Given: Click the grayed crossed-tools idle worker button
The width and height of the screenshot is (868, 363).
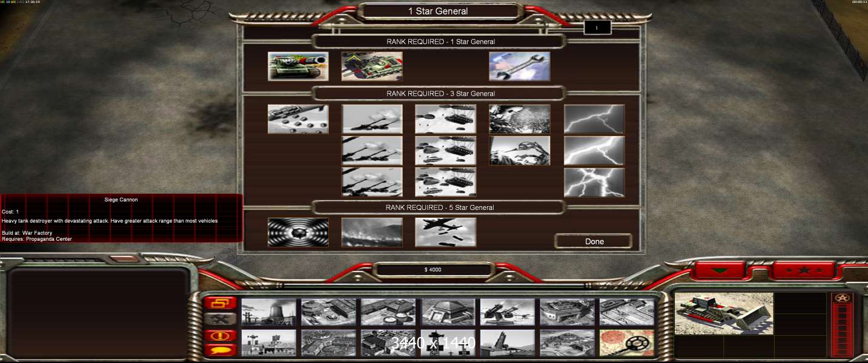Looking at the screenshot, I should coord(220,318).
